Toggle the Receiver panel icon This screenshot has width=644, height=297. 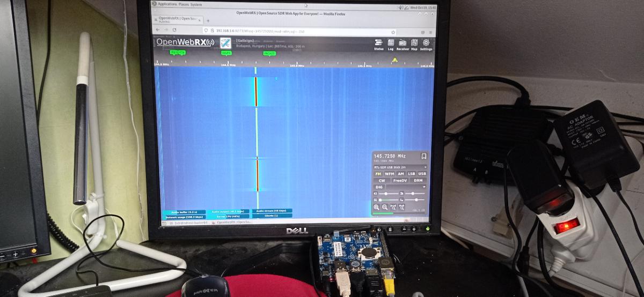coord(402,45)
